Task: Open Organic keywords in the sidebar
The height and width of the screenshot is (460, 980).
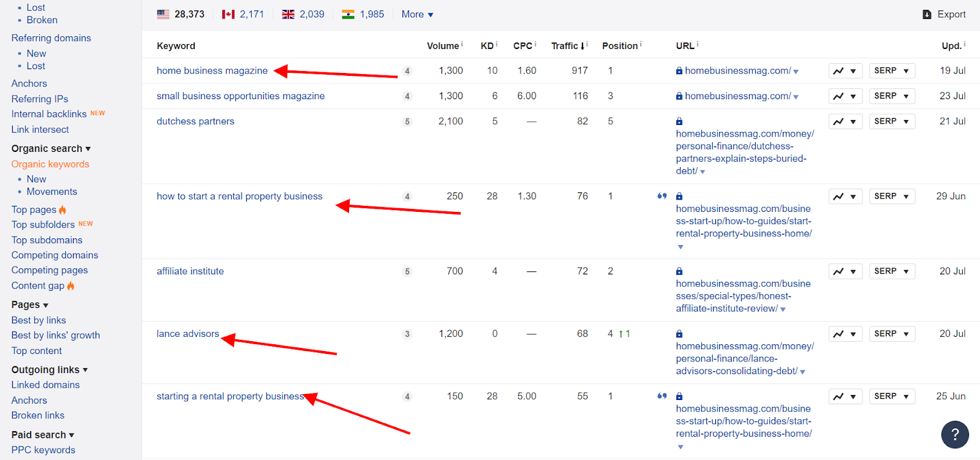Action: click(50, 164)
